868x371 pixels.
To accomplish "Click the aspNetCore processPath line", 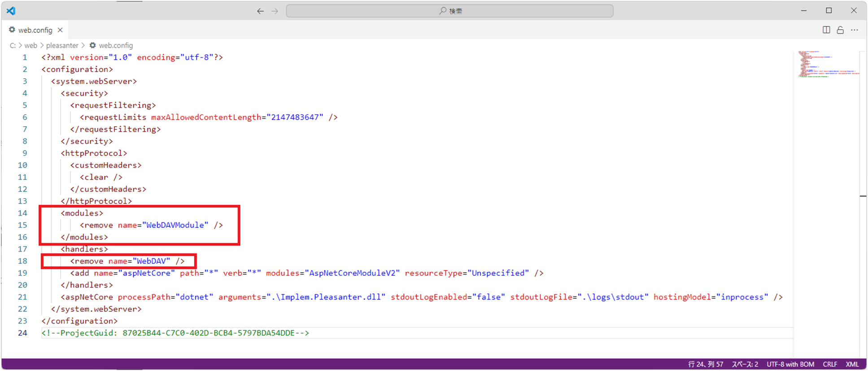I will 422,297.
